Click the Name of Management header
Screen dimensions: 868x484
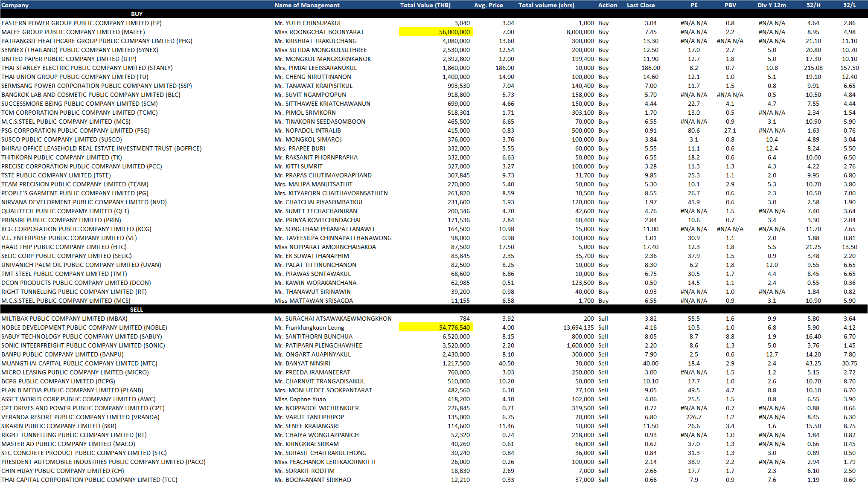coord(307,5)
